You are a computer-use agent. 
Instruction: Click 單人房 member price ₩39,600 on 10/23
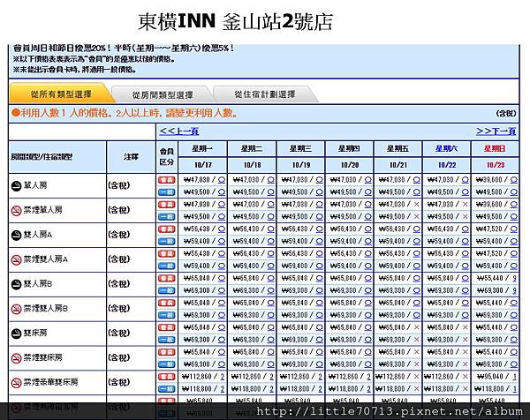click(x=489, y=180)
